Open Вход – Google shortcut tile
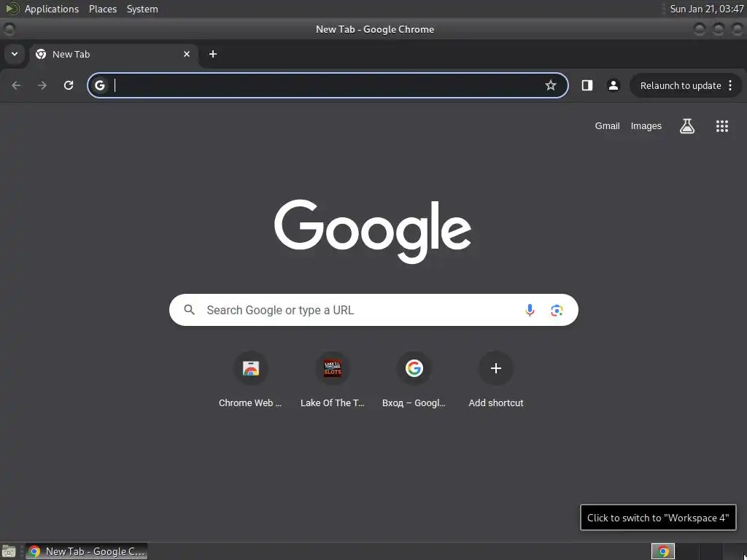747x560 pixels. [x=414, y=380]
